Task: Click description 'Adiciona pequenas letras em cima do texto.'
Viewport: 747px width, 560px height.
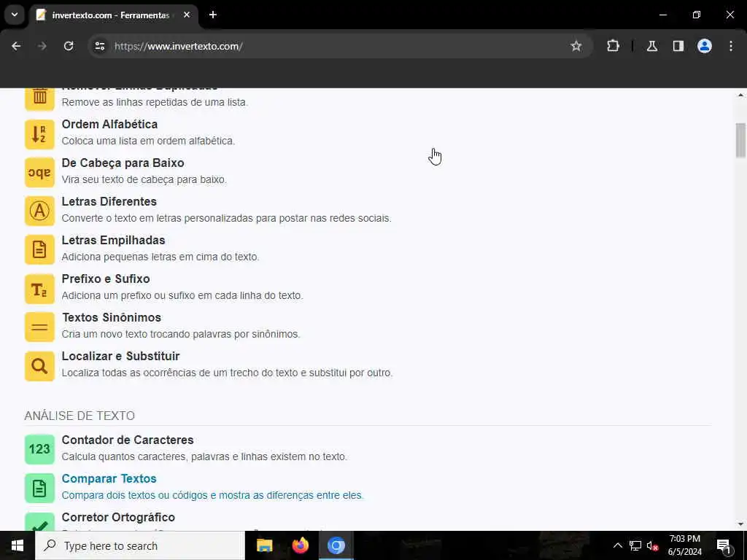Action: (x=160, y=257)
